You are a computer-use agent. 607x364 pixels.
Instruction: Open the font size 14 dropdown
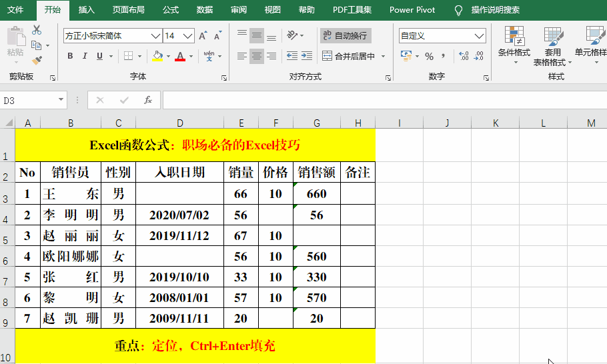click(x=188, y=36)
